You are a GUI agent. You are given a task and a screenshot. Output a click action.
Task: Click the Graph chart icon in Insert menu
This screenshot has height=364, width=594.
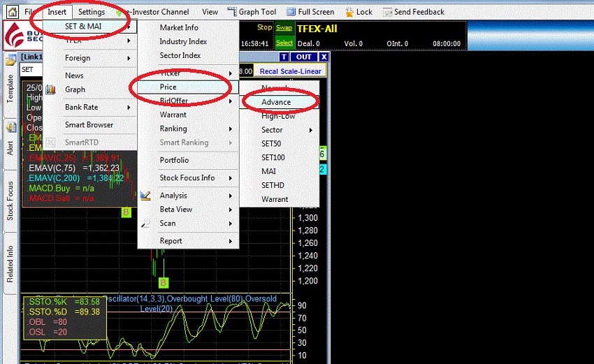pos(50,89)
